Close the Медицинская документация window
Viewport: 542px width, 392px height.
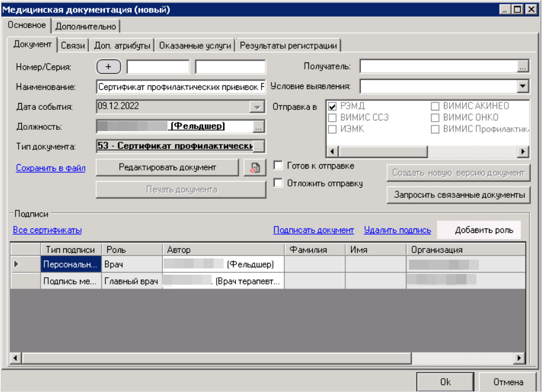tap(531, 9)
